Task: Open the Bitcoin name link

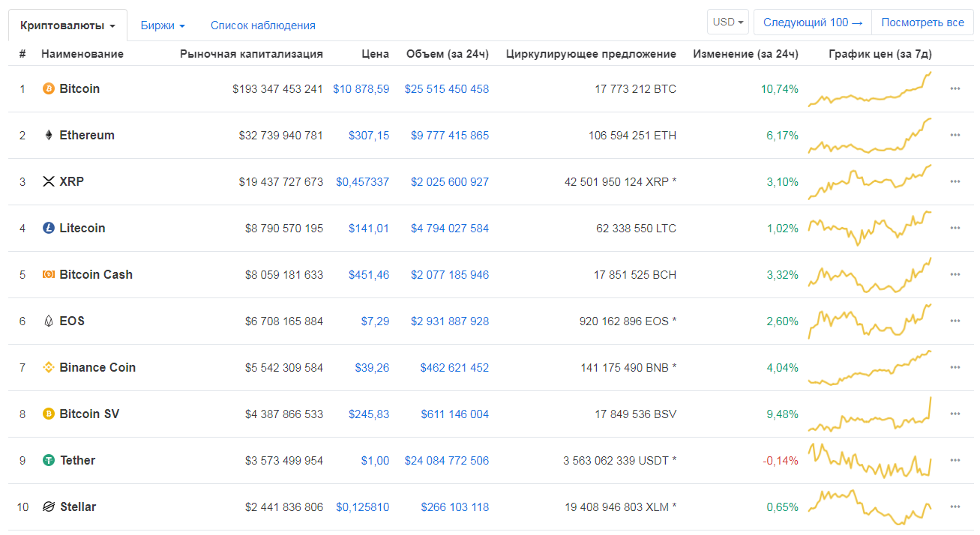Action: (79, 89)
